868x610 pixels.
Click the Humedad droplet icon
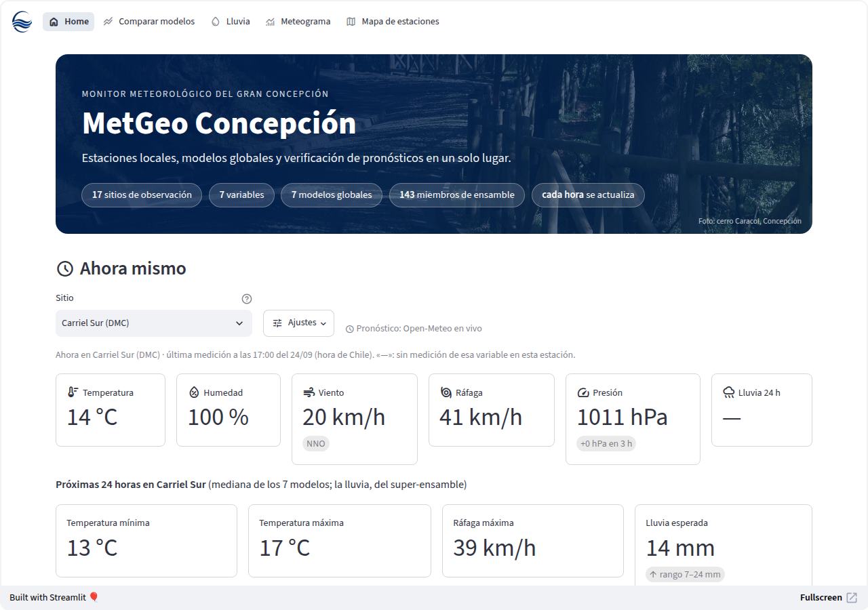pos(193,392)
